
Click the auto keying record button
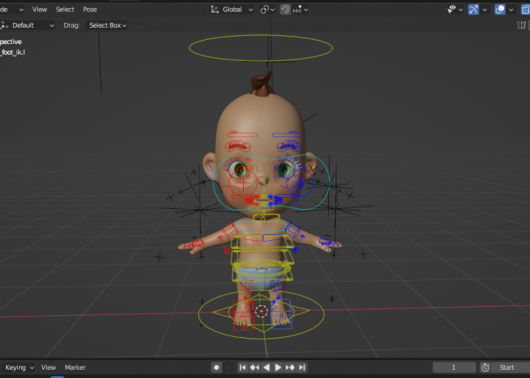click(217, 368)
